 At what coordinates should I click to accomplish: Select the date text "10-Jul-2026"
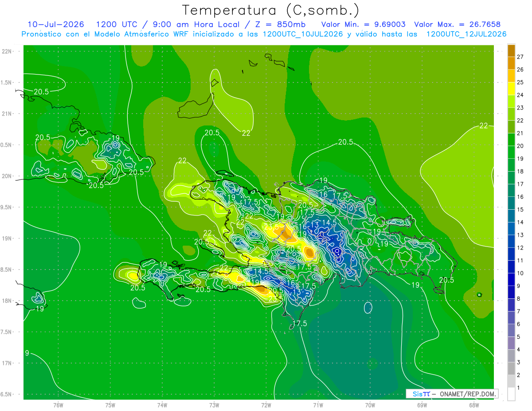coord(56,24)
